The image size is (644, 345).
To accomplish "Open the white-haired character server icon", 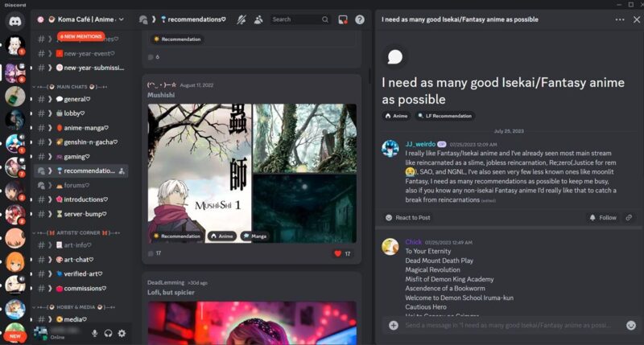I will [x=15, y=45].
